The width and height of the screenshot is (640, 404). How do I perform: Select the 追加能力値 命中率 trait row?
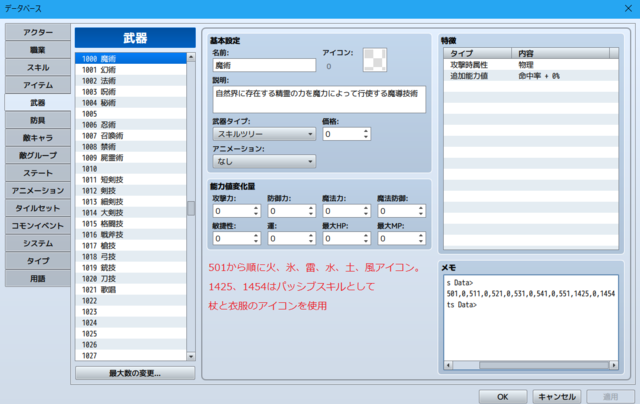pyautogui.click(x=531, y=76)
